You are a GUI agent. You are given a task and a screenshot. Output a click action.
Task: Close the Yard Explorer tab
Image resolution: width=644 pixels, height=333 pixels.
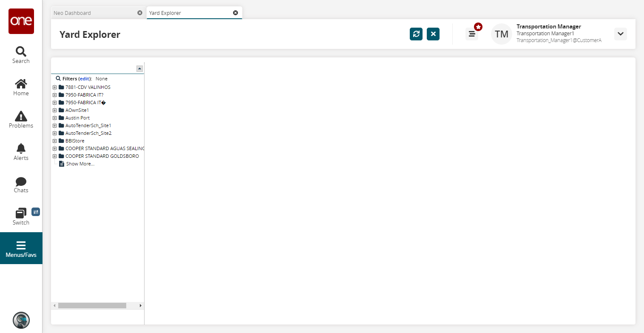[235, 13]
